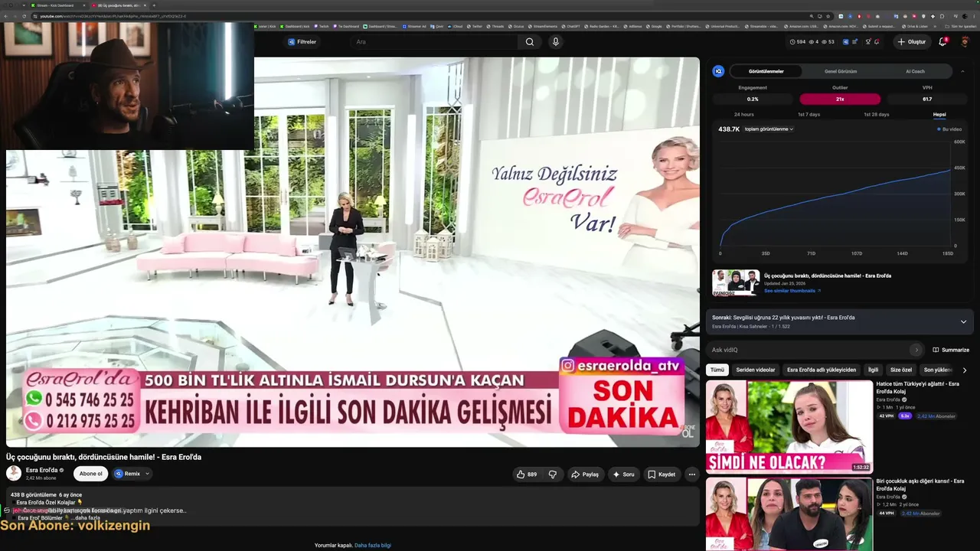Screen dimensions: 980x551
Task: Click the VPH 81.7 value
Action: click(927, 99)
